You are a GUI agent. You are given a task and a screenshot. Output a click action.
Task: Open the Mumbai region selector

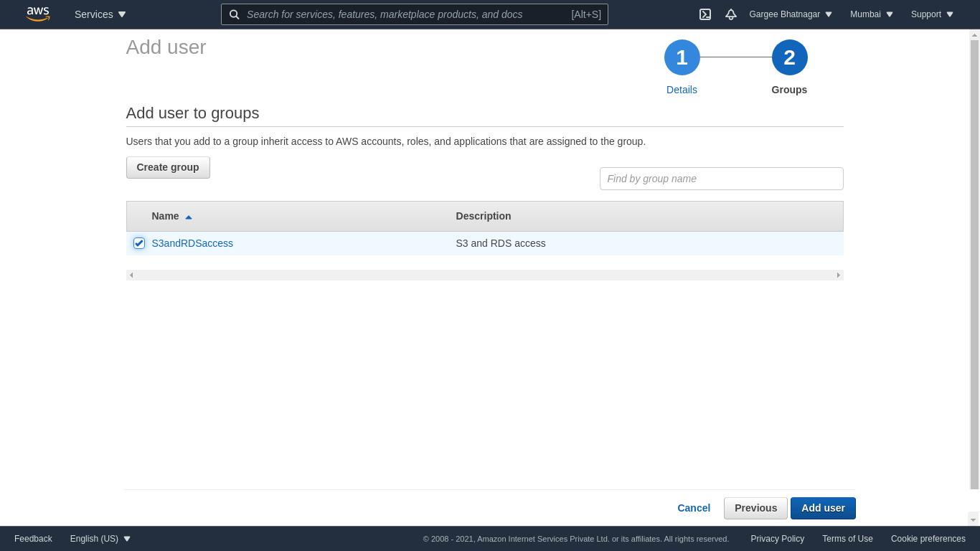tap(872, 14)
